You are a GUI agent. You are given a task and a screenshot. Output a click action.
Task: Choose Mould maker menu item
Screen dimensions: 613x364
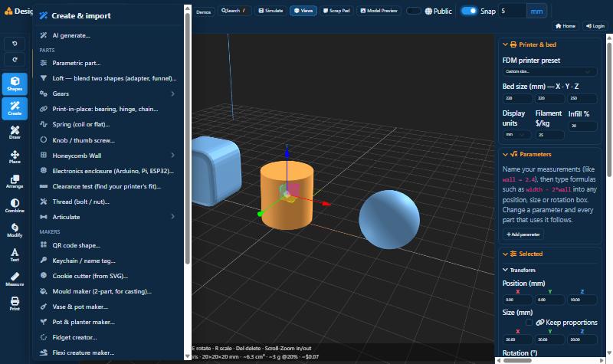tap(109, 291)
